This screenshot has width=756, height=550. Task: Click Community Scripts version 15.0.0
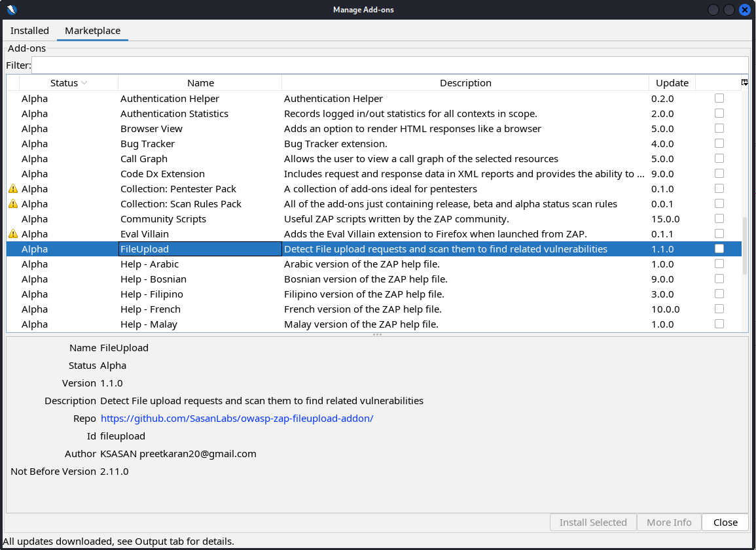click(x=666, y=218)
